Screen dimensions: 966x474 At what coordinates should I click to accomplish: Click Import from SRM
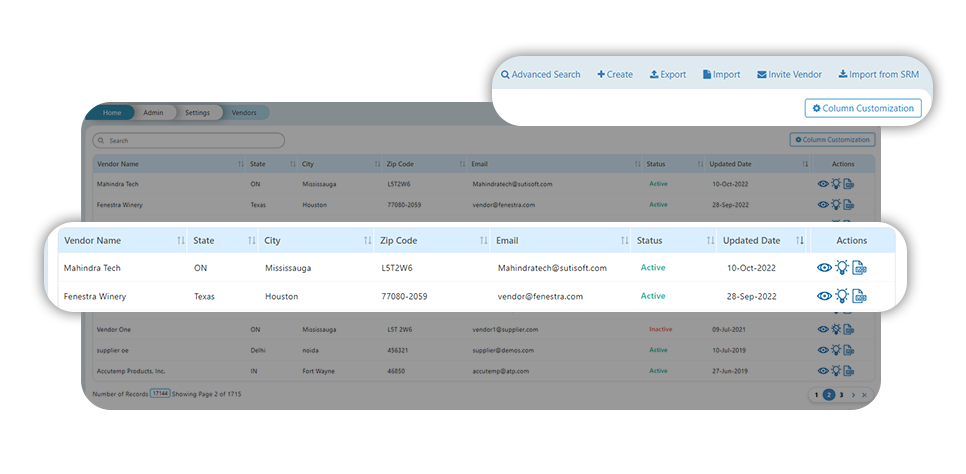(879, 75)
